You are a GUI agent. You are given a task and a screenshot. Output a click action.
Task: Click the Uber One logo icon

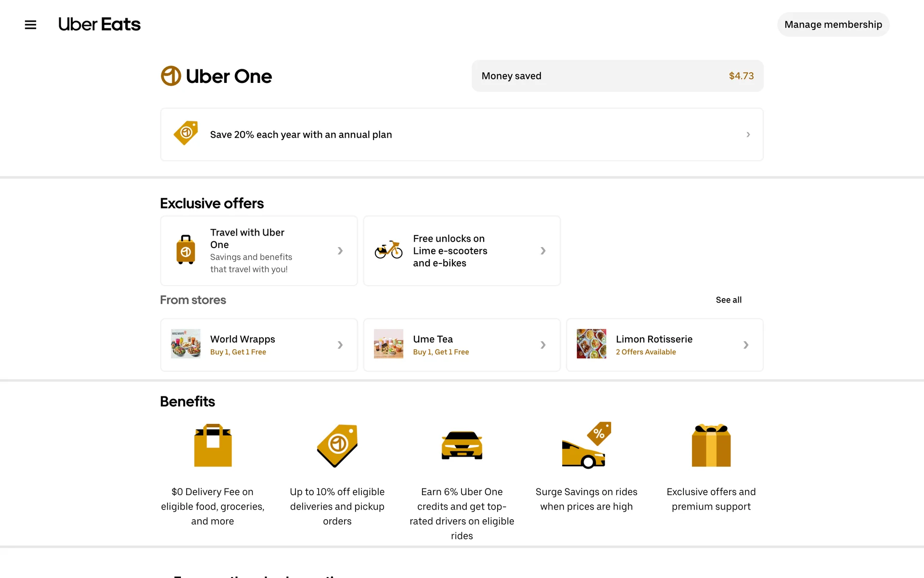coord(171,76)
